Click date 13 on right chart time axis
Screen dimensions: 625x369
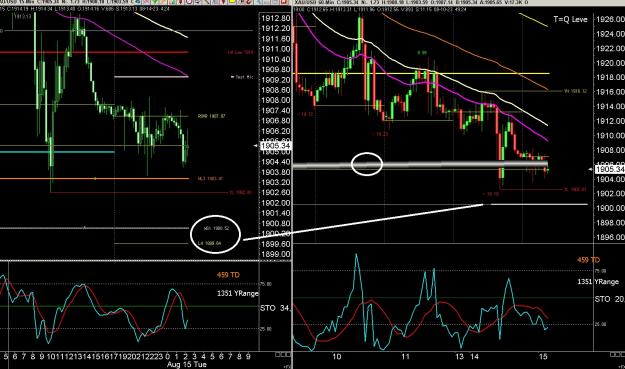coord(460,357)
